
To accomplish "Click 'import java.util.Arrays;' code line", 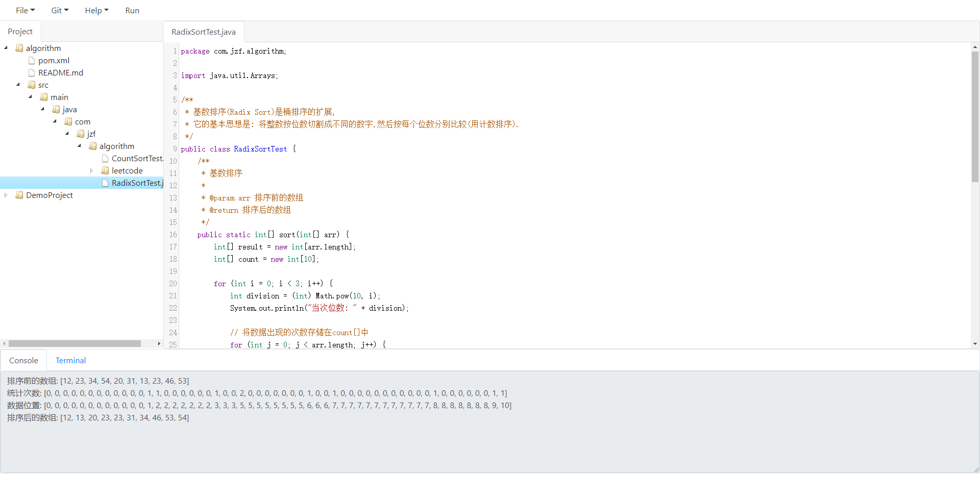I will [229, 76].
